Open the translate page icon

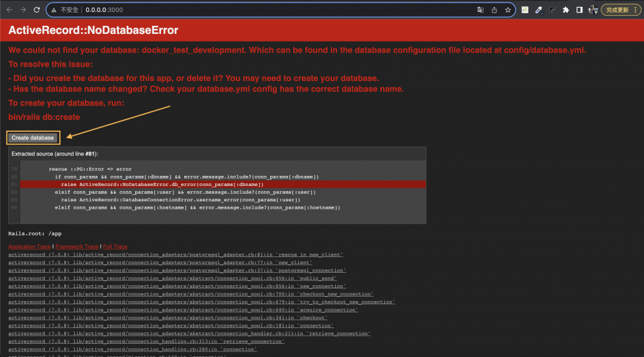(480, 10)
